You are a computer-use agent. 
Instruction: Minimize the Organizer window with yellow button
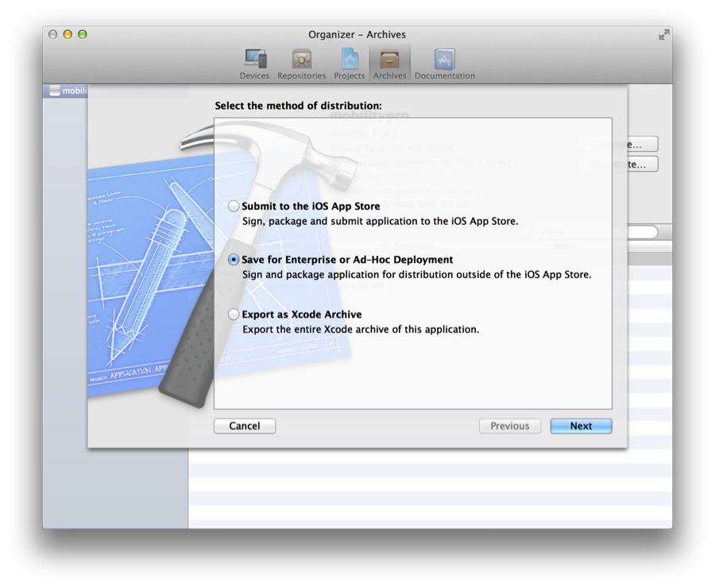point(68,35)
